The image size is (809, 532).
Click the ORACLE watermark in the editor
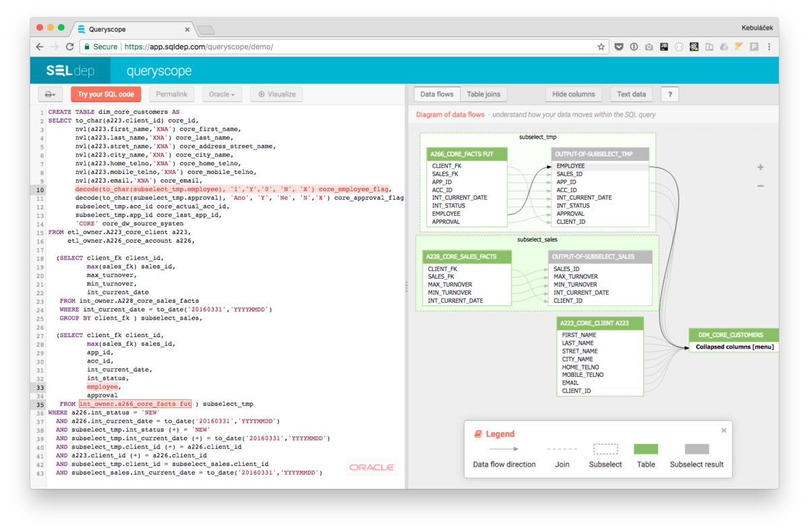click(371, 467)
